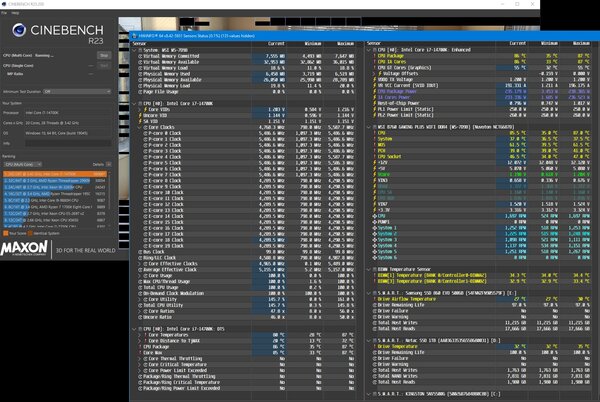Collapse the System MSI MS-7D98 sensor group

point(134,50)
